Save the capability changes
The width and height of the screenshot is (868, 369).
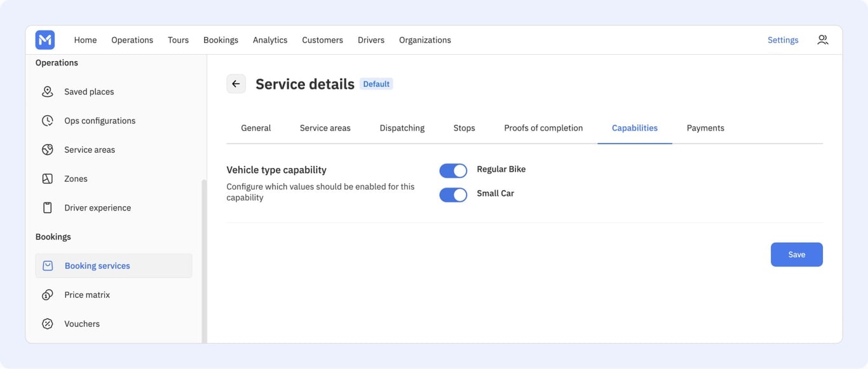797,254
